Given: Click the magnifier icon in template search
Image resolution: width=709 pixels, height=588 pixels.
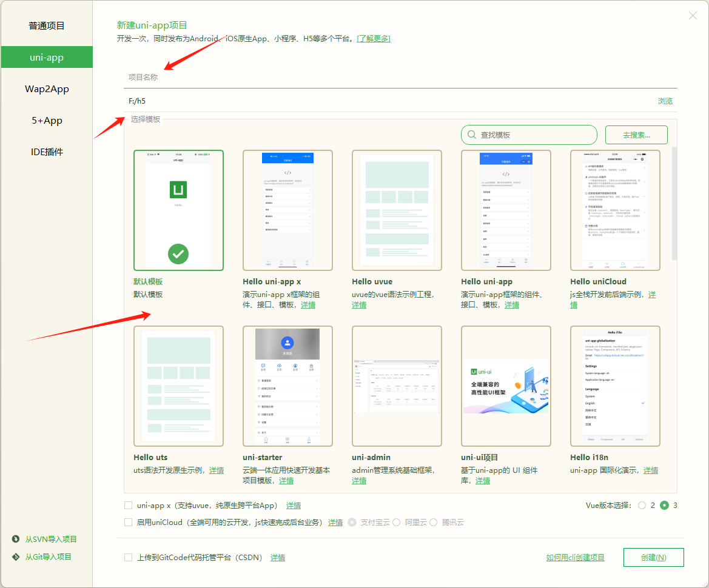Looking at the screenshot, I should (472, 135).
